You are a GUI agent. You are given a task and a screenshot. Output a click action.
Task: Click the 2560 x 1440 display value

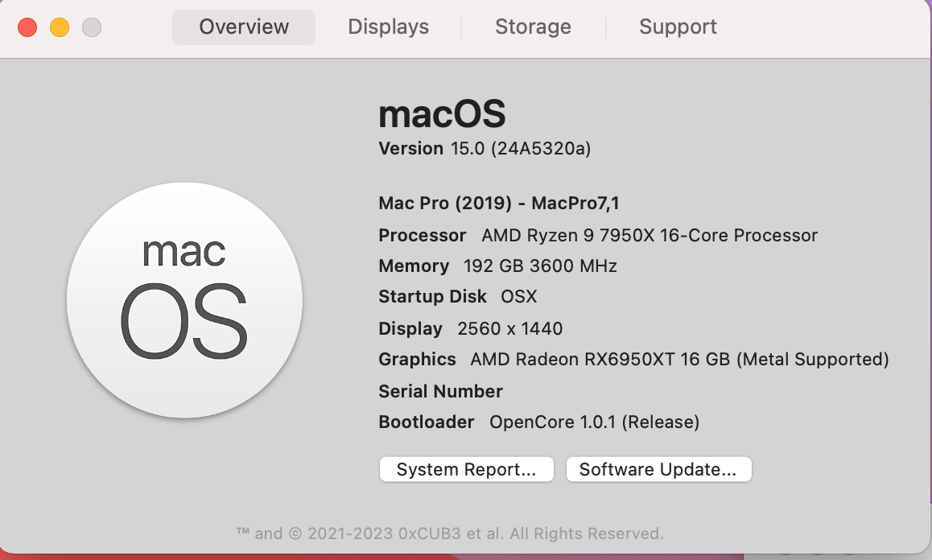(509, 329)
